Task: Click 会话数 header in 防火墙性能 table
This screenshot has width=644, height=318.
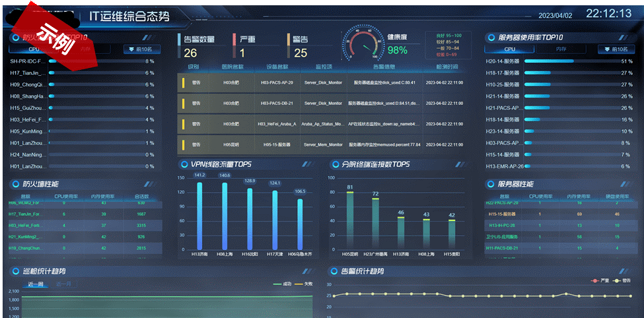Action: click(141, 197)
